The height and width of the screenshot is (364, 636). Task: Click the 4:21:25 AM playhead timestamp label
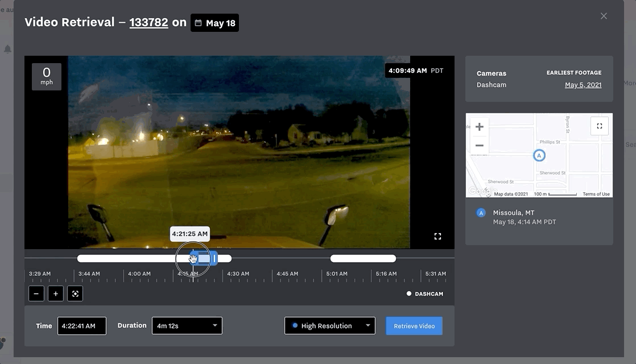point(189,233)
